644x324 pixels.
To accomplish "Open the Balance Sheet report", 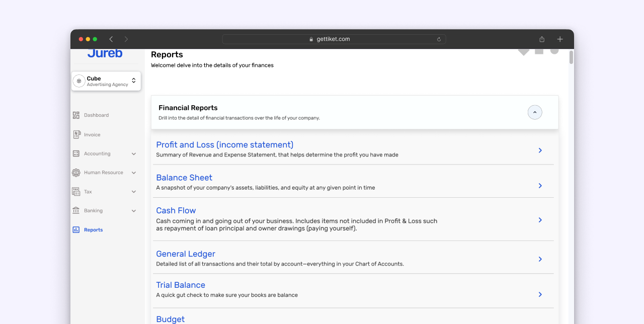I will click(x=184, y=178).
